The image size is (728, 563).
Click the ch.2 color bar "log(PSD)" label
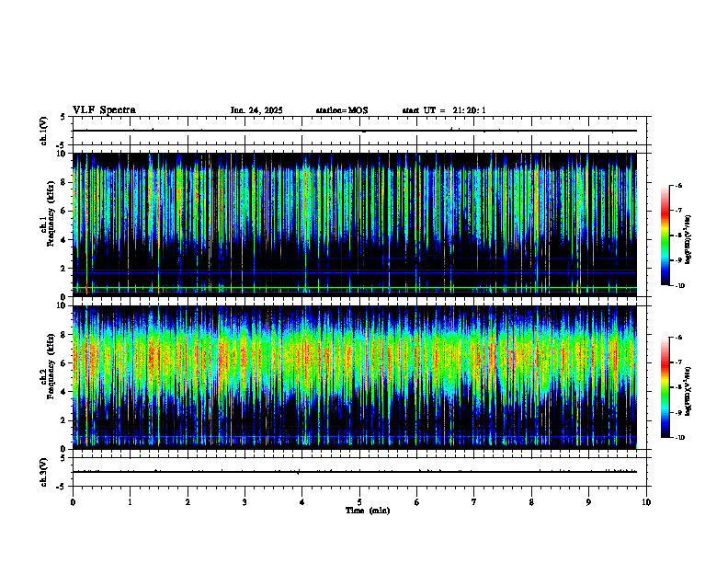click(688, 392)
